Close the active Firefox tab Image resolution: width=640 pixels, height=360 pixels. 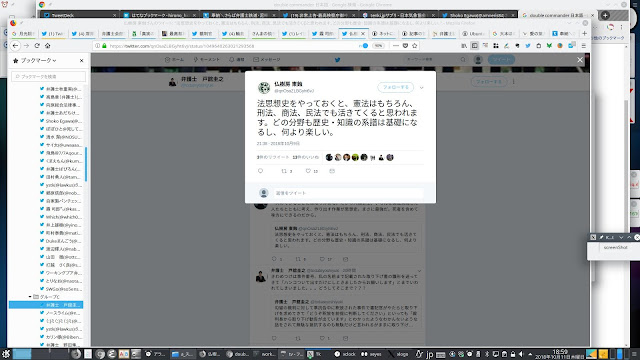pos(363,33)
